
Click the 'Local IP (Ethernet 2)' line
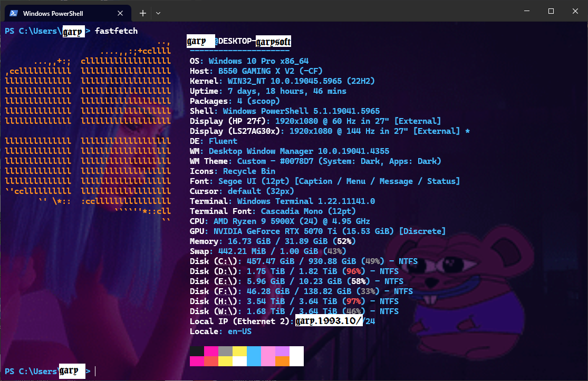click(x=282, y=321)
